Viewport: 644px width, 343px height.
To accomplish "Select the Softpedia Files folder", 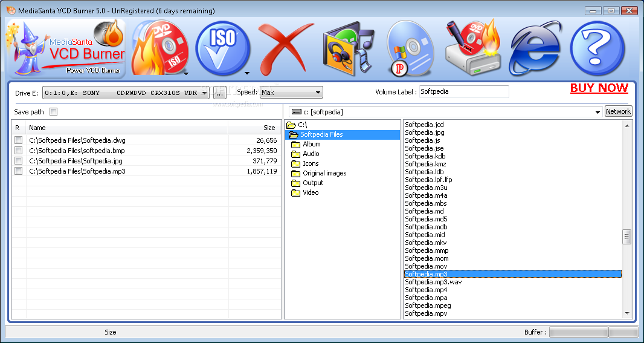I will pyautogui.click(x=343, y=134).
